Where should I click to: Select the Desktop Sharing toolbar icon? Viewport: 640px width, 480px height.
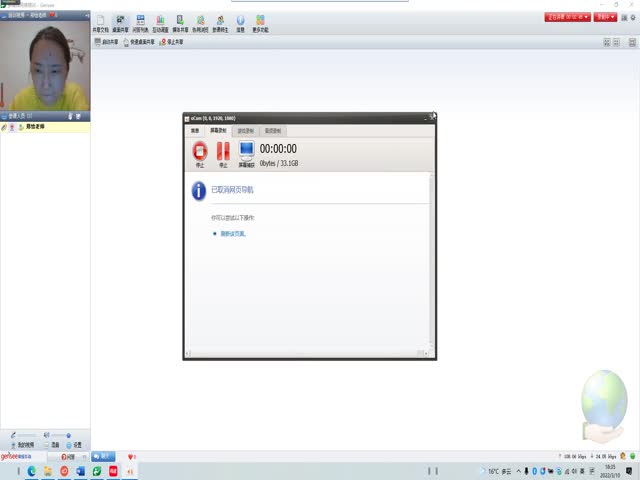119,24
